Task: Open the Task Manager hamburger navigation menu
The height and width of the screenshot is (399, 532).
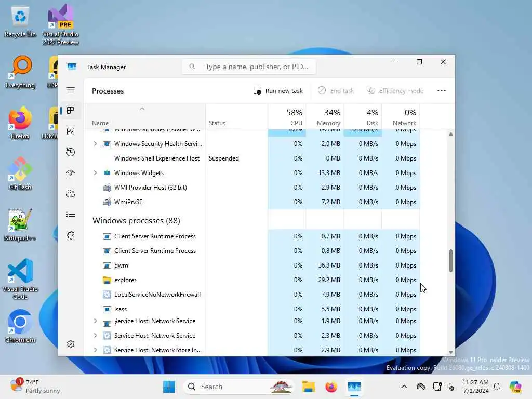Action: (71, 90)
